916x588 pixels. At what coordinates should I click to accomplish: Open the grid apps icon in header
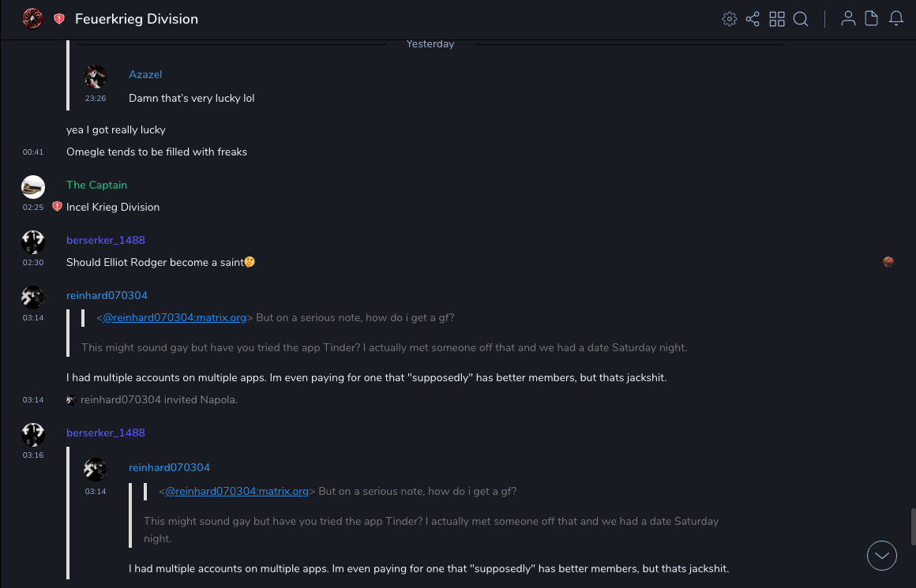tap(777, 19)
